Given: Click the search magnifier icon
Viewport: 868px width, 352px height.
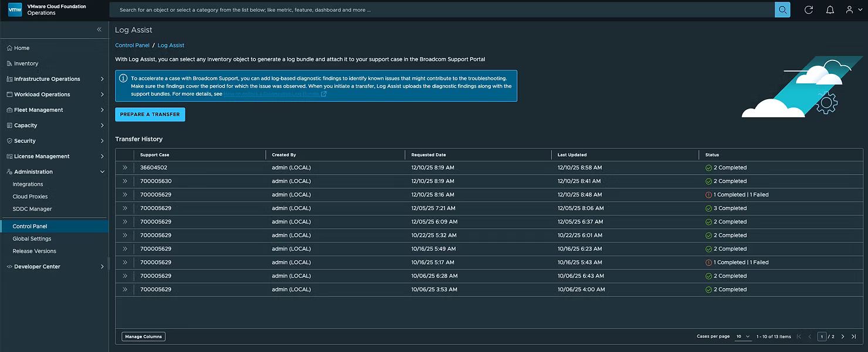Looking at the screenshot, I should [782, 10].
